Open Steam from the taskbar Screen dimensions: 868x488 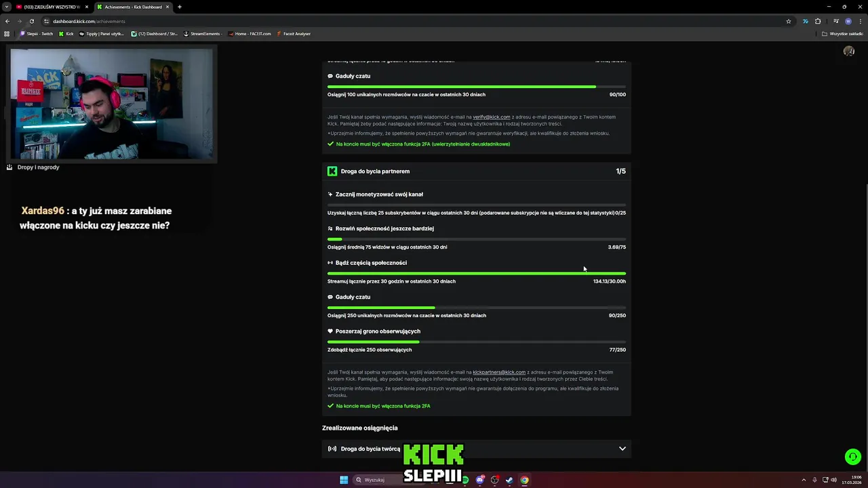(x=509, y=480)
